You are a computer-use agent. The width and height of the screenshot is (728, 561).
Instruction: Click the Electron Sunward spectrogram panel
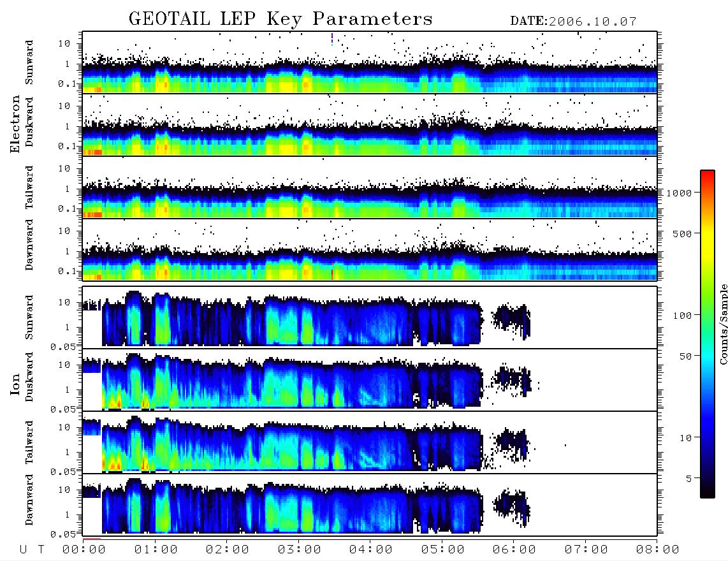(370, 62)
